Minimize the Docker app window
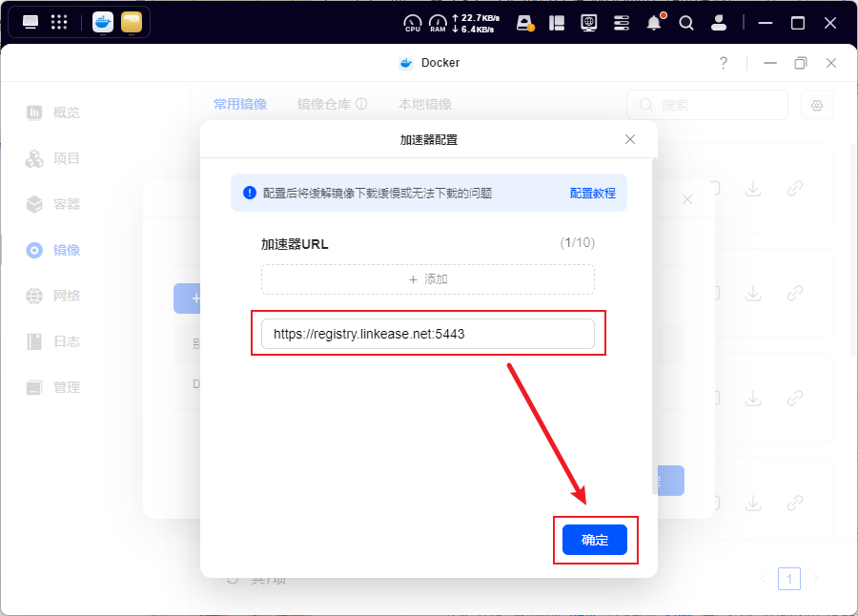This screenshot has height=616, width=858. coord(770,63)
